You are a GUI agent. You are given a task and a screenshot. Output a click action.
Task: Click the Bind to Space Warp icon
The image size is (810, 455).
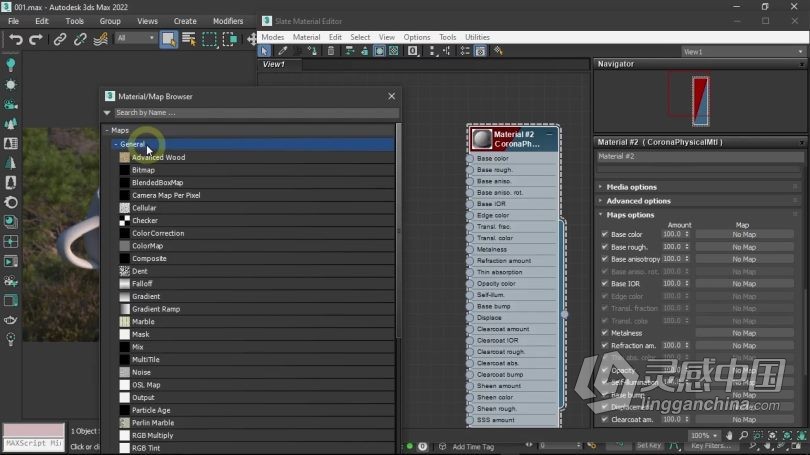point(100,39)
